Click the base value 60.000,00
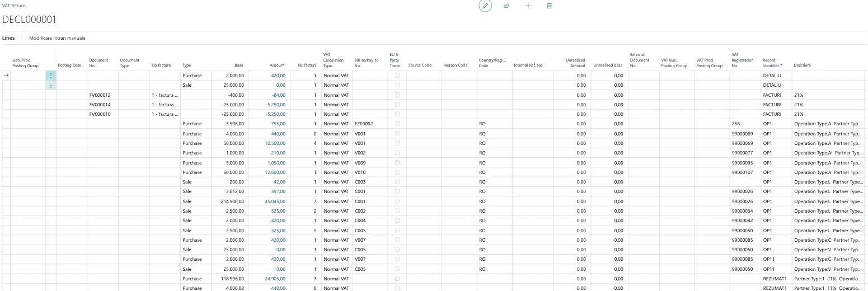 234,172
